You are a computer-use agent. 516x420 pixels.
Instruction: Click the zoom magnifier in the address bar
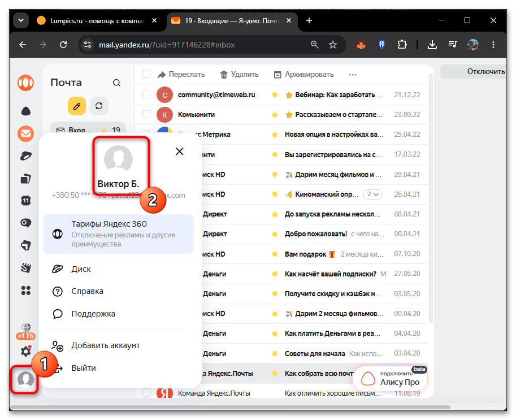point(315,45)
